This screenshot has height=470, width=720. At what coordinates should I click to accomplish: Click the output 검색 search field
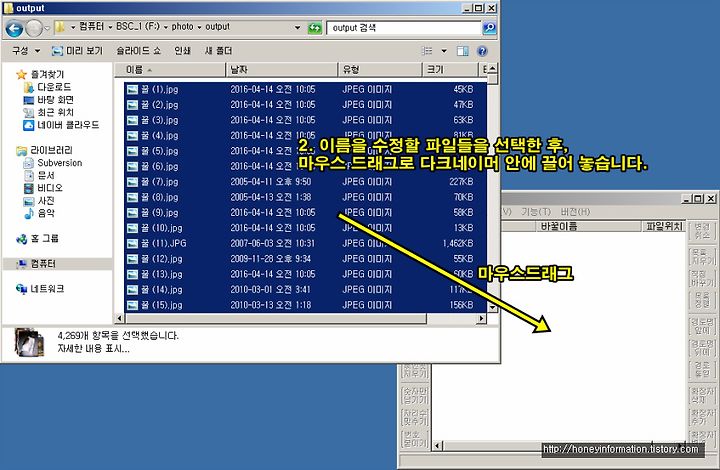point(404,28)
